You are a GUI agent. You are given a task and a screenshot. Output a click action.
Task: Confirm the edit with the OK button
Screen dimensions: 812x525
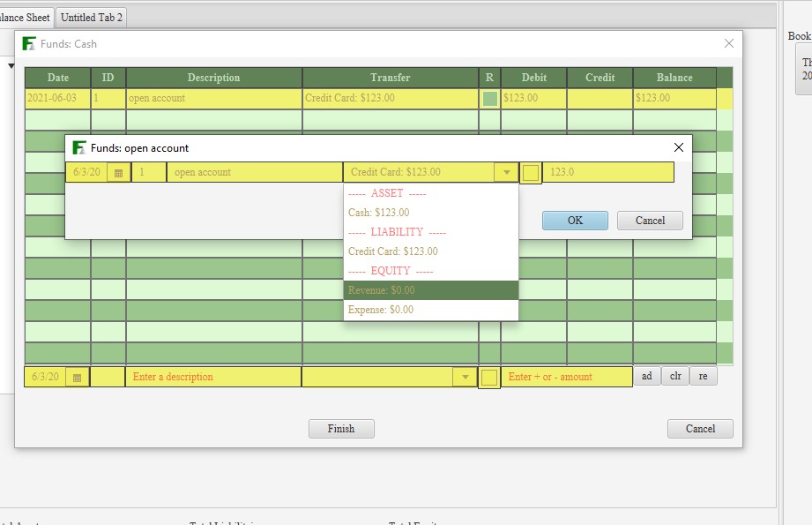(x=576, y=221)
